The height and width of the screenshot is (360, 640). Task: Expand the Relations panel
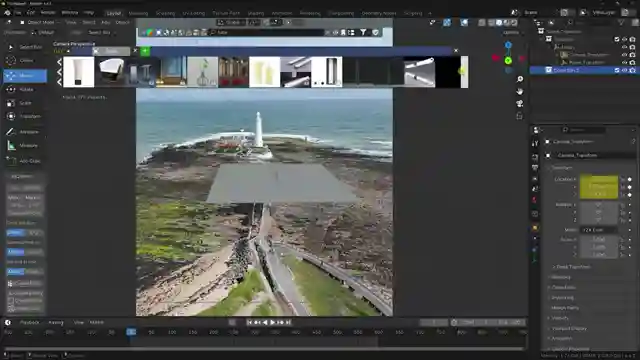561,277
